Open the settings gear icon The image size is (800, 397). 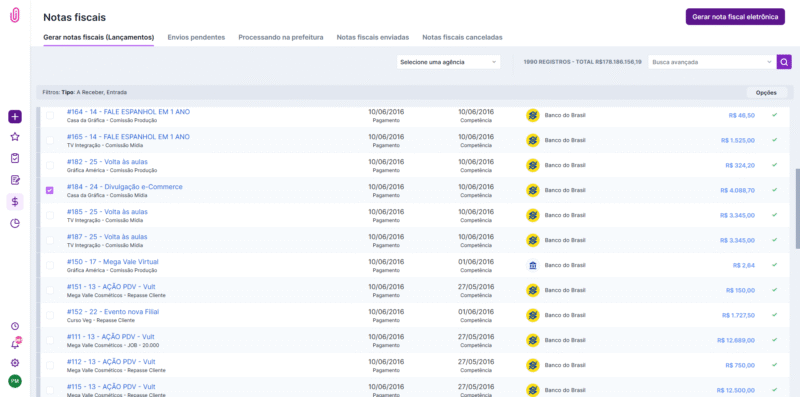tap(15, 363)
